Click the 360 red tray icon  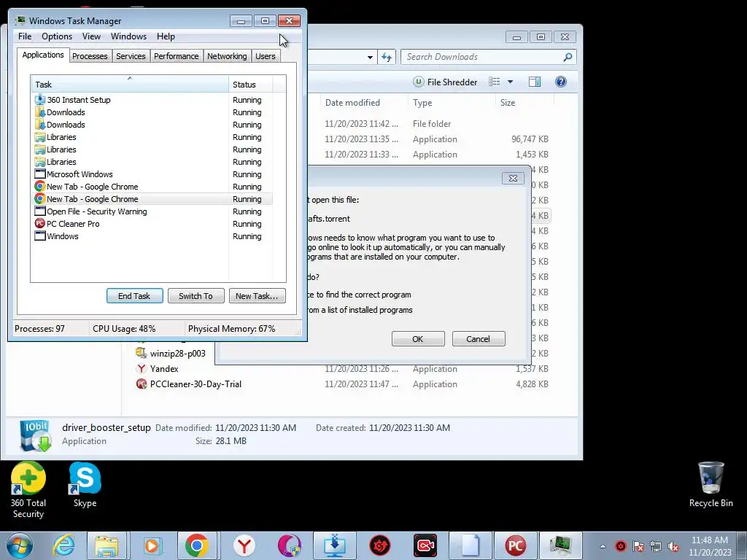coord(621,546)
